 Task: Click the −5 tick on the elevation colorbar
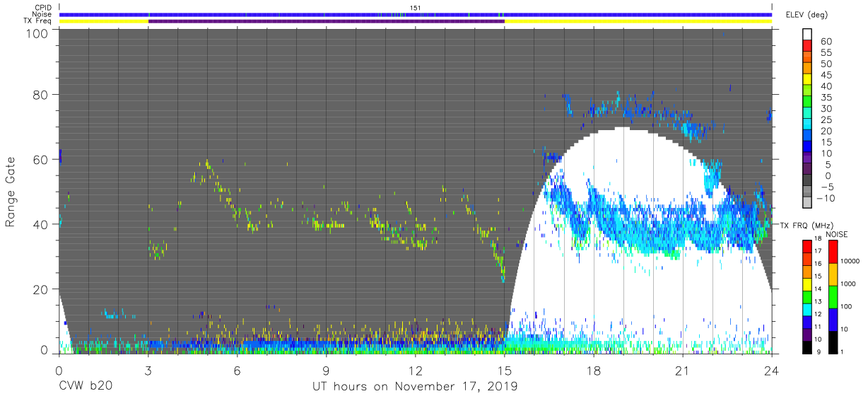coord(827,187)
